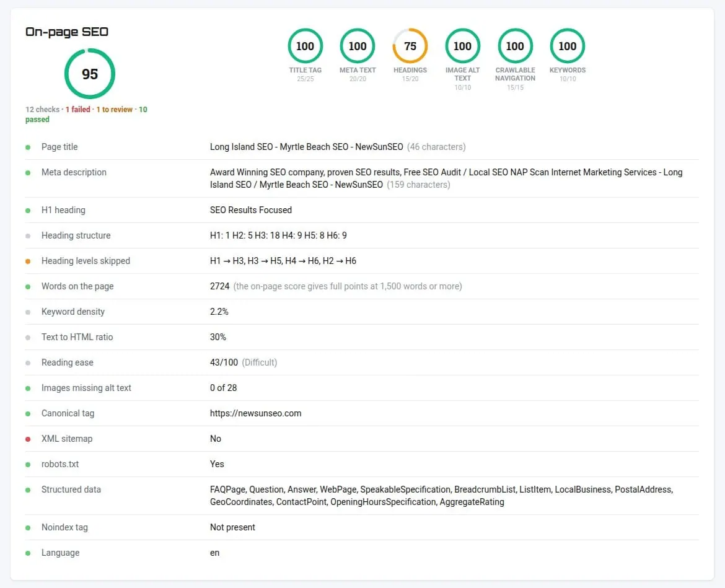Click the On-page SEO heading

(66, 32)
